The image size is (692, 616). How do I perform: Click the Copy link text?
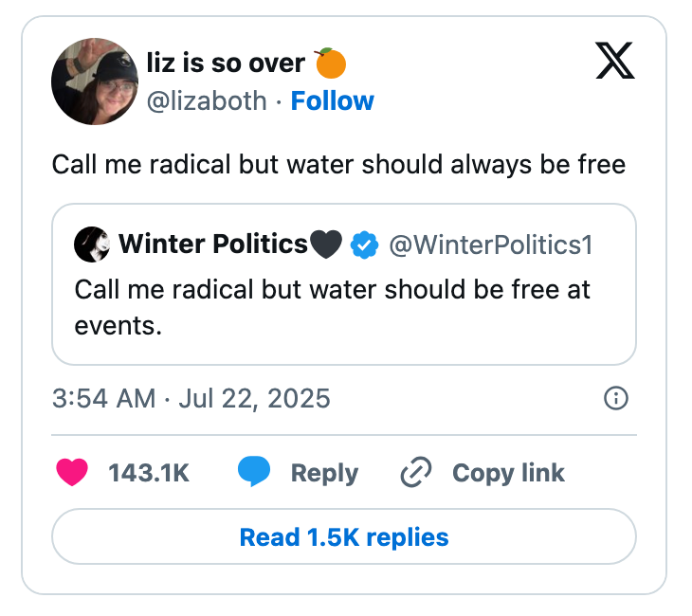(x=508, y=473)
